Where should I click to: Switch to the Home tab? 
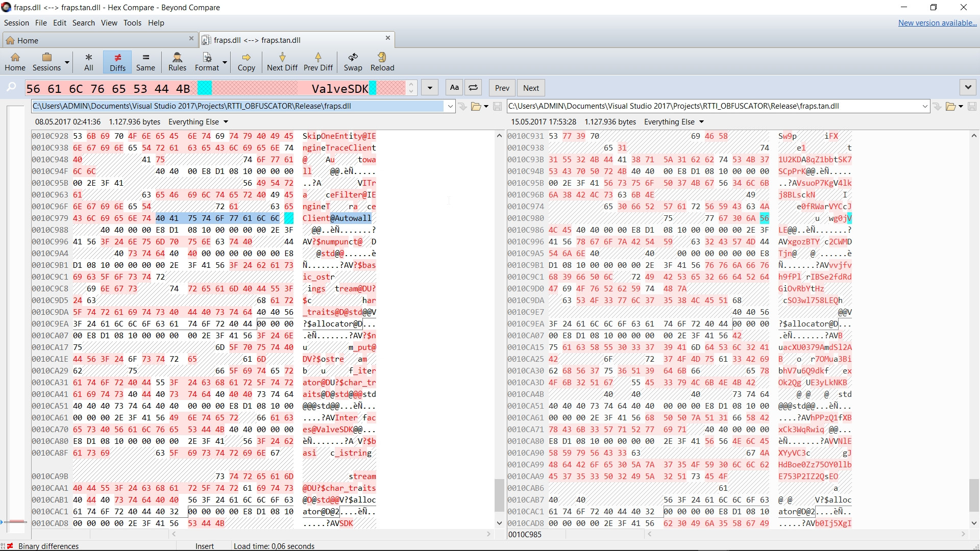[28, 40]
